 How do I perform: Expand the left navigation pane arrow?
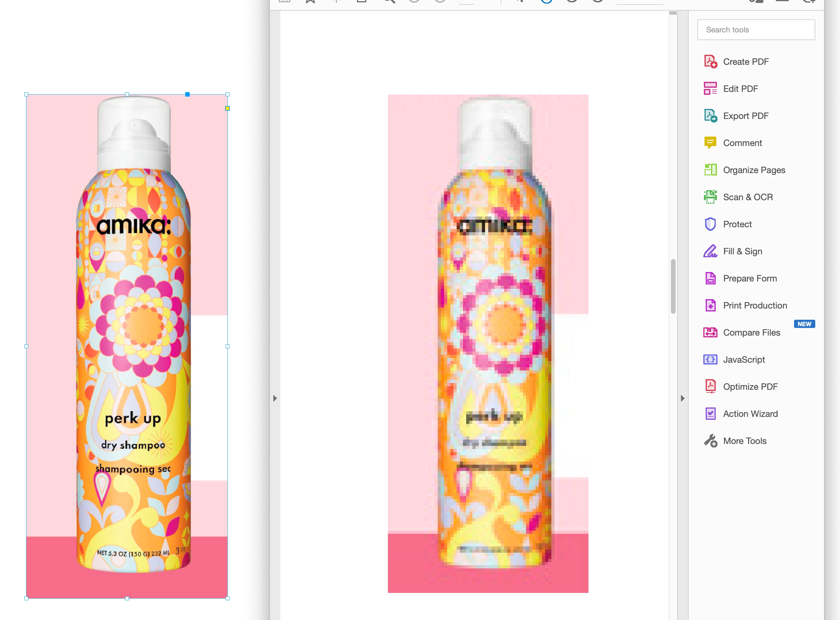(x=275, y=398)
